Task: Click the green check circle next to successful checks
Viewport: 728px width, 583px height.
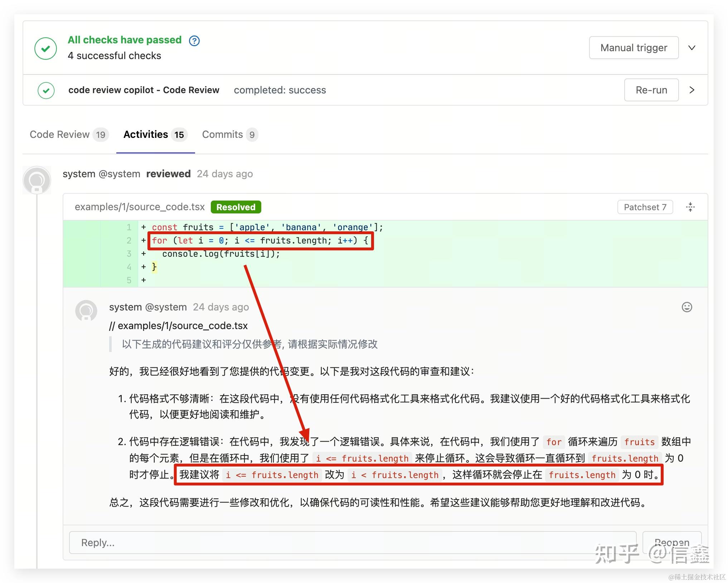Action: click(45, 48)
